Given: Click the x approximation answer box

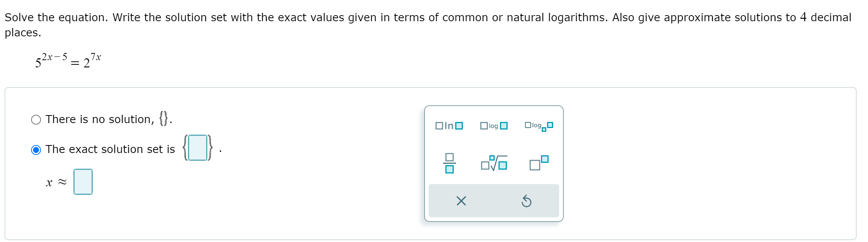Looking at the screenshot, I should point(83,181).
